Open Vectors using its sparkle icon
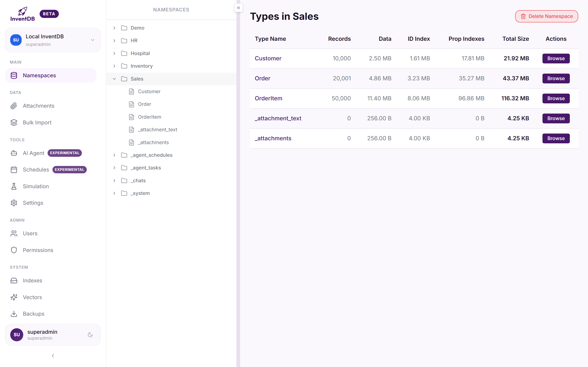This screenshot has height=367, width=588. tap(14, 297)
